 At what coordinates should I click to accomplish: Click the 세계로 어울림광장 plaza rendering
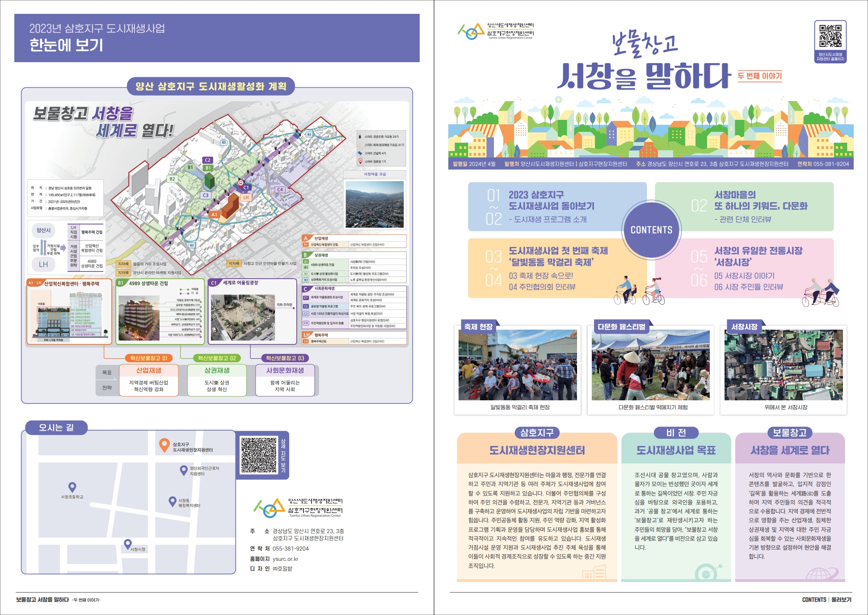(x=243, y=318)
